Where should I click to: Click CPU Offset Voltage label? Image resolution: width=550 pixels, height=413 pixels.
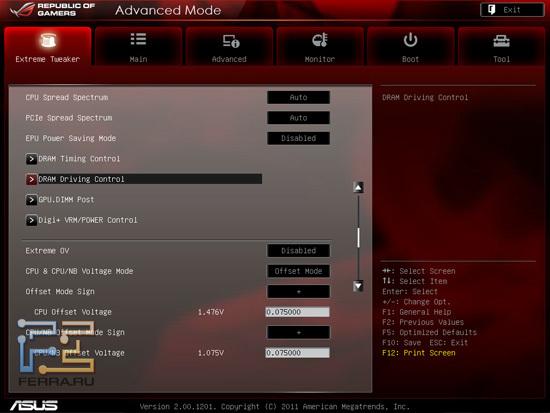[73, 312]
